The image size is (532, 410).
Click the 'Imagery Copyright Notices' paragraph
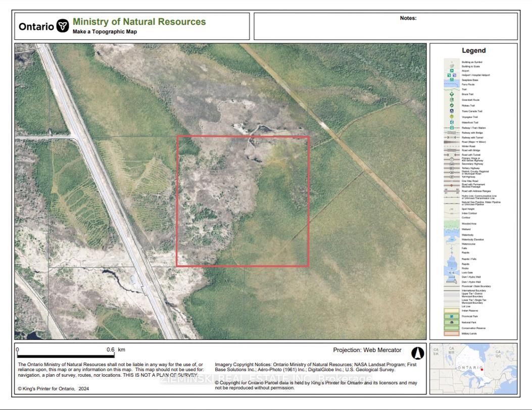point(316,367)
